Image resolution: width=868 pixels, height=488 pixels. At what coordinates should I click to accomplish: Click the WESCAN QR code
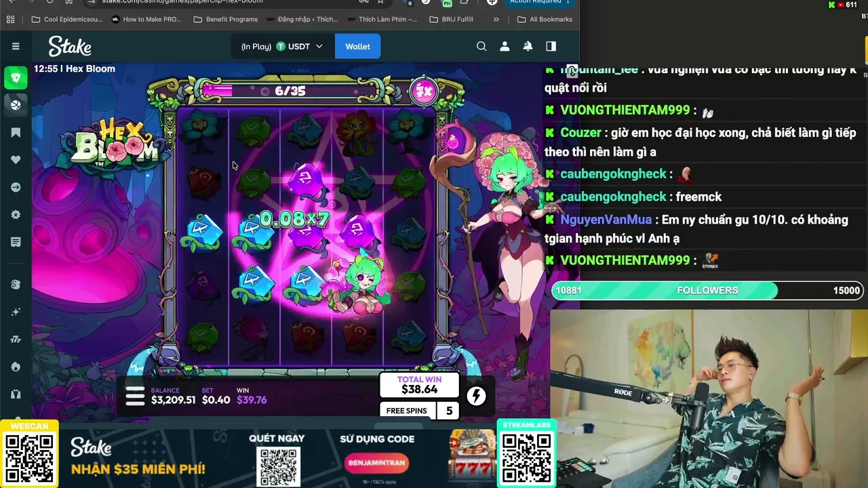click(x=29, y=459)
